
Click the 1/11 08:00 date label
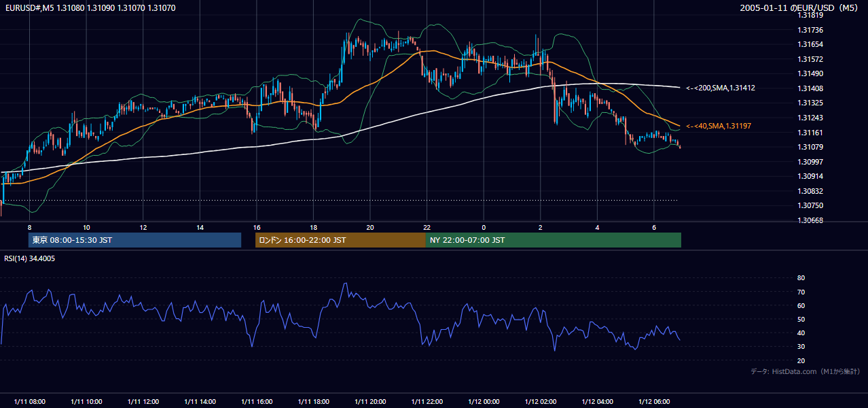tap(29, 402)
